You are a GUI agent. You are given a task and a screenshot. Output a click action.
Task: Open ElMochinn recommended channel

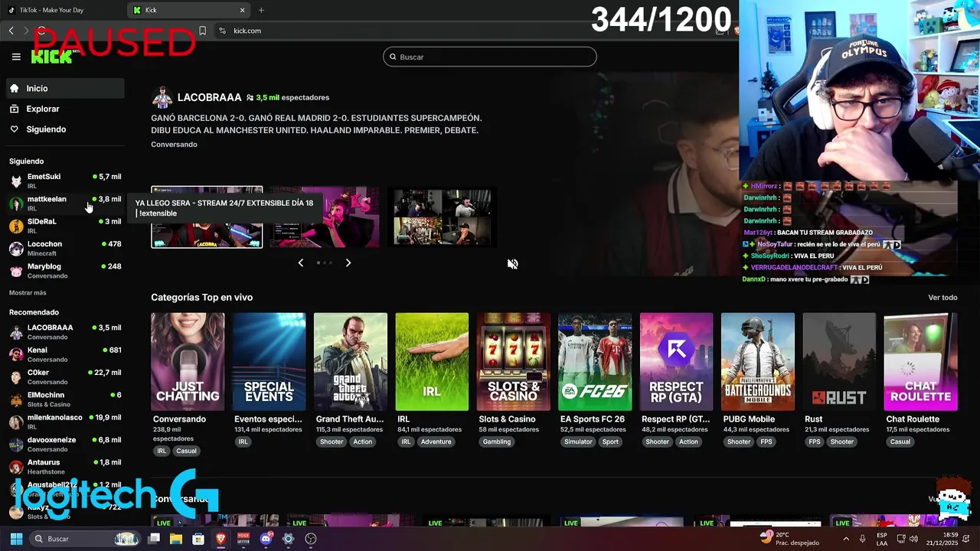tap(65, 399)
